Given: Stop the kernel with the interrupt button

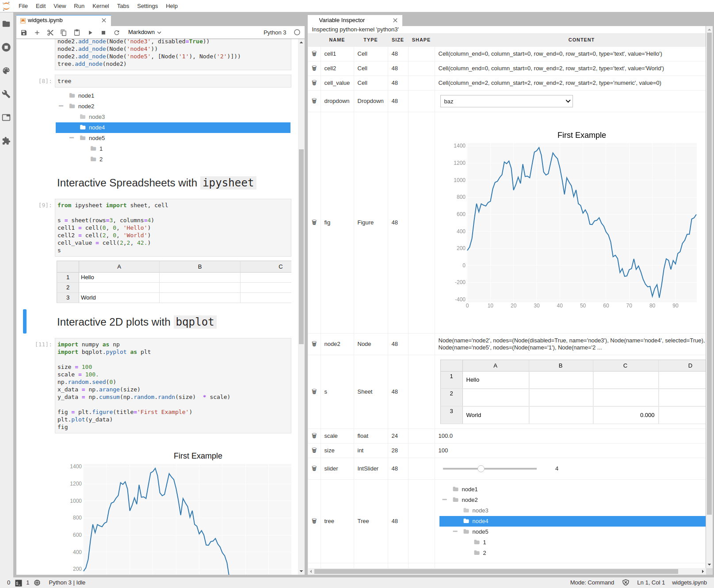Looking at the screenshot, I should tap(103, 32).
